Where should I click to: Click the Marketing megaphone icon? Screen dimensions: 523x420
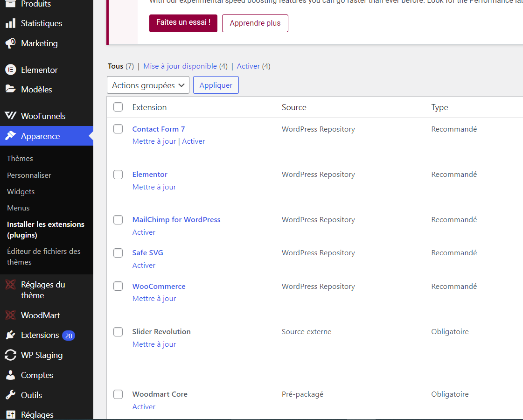pos(10,43)
